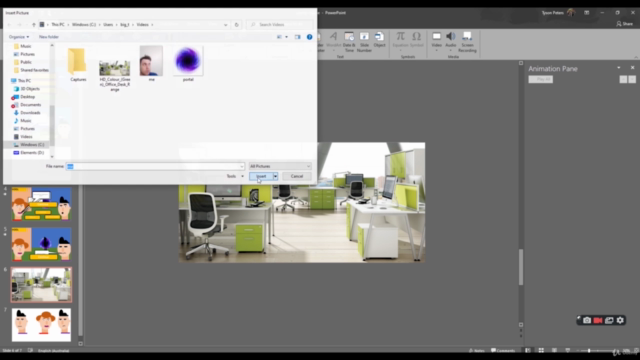Click the change view icon in dialog

(280, 37)
